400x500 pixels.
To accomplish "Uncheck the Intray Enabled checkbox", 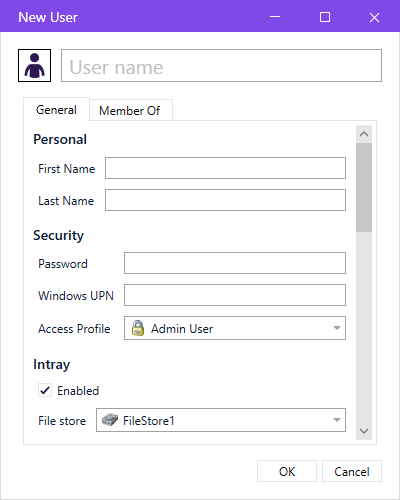I will pyautogui.click(x=45, y=390).
